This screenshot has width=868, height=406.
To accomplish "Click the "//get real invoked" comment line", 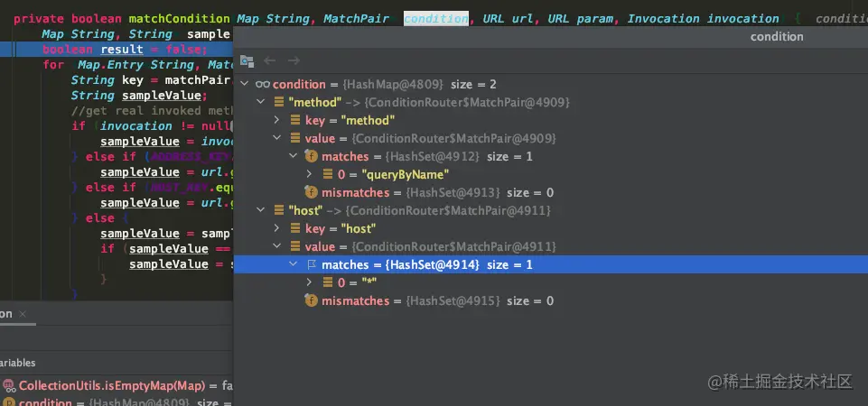I will coord(152,111).
